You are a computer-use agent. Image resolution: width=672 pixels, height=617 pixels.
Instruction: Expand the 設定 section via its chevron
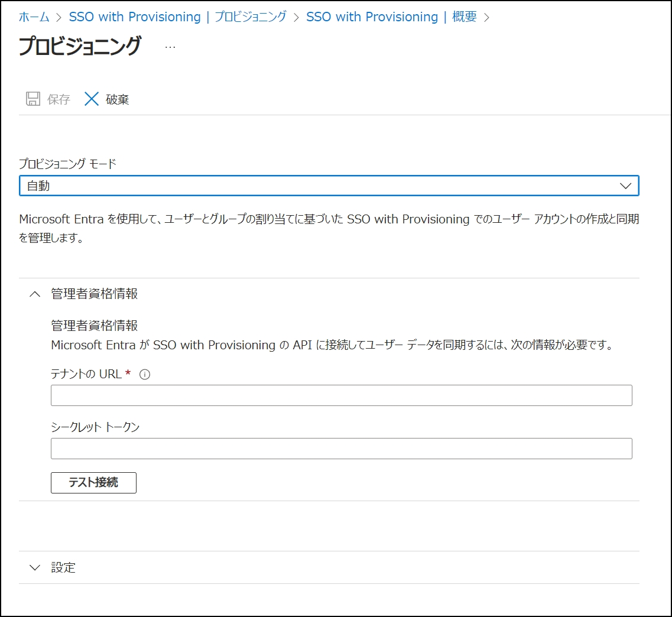(35, 568)
